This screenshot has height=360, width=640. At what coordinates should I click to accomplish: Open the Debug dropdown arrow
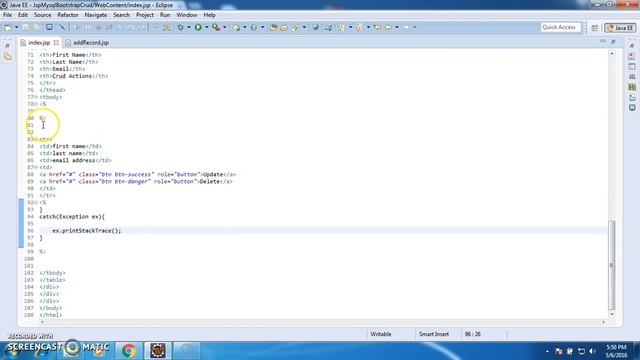pos(189,27)
